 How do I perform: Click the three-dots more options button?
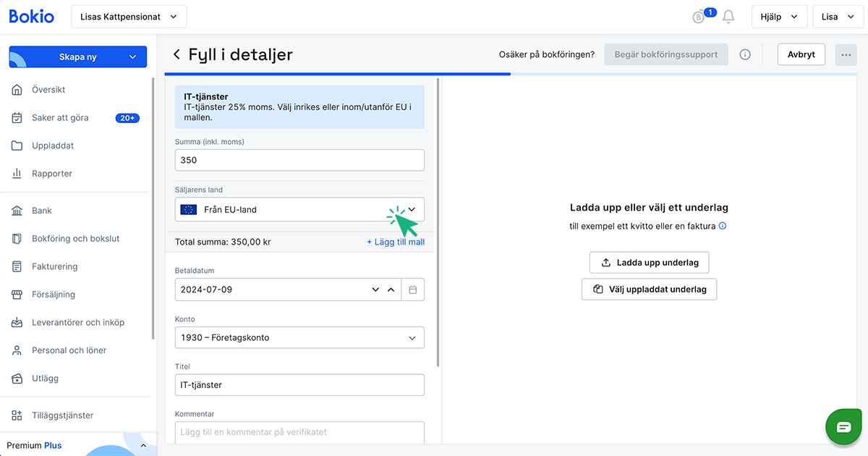[x=846, y=54]
